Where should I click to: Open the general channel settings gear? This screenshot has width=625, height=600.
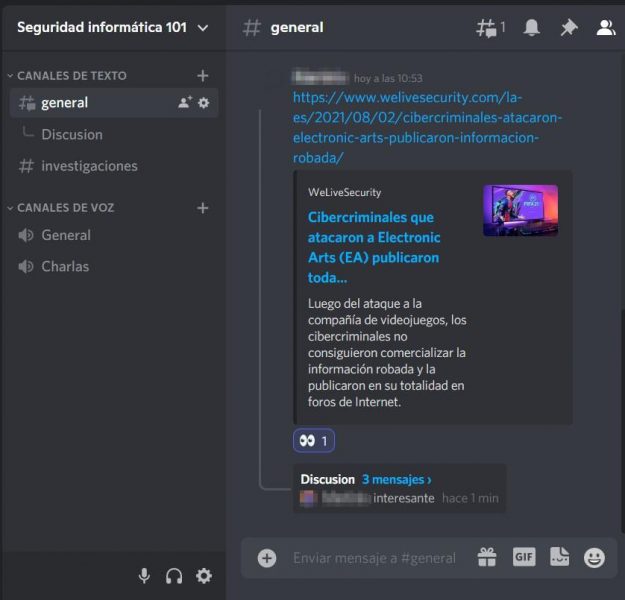pyautogui.click(x=204, y=102)
